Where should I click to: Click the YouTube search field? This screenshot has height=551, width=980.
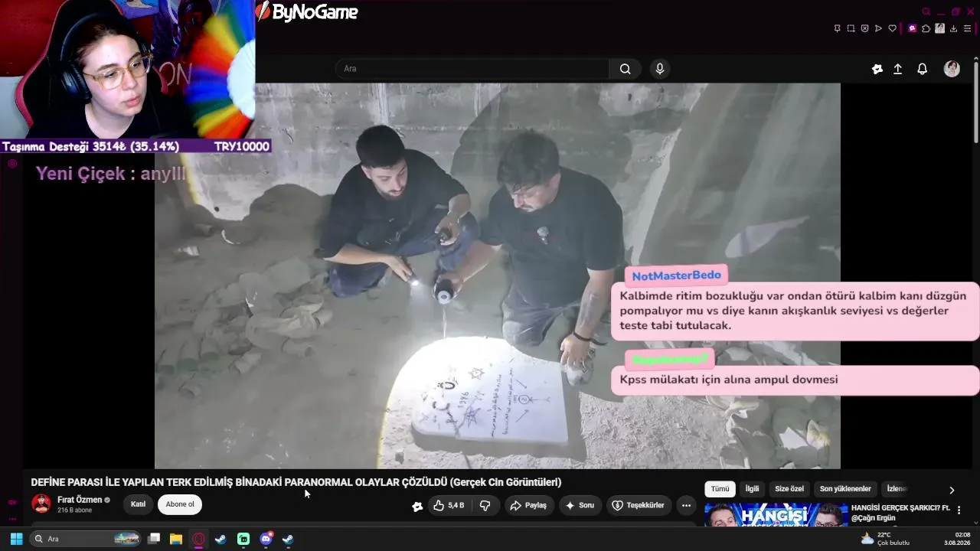pyautogui.click(x=472, y=69)
